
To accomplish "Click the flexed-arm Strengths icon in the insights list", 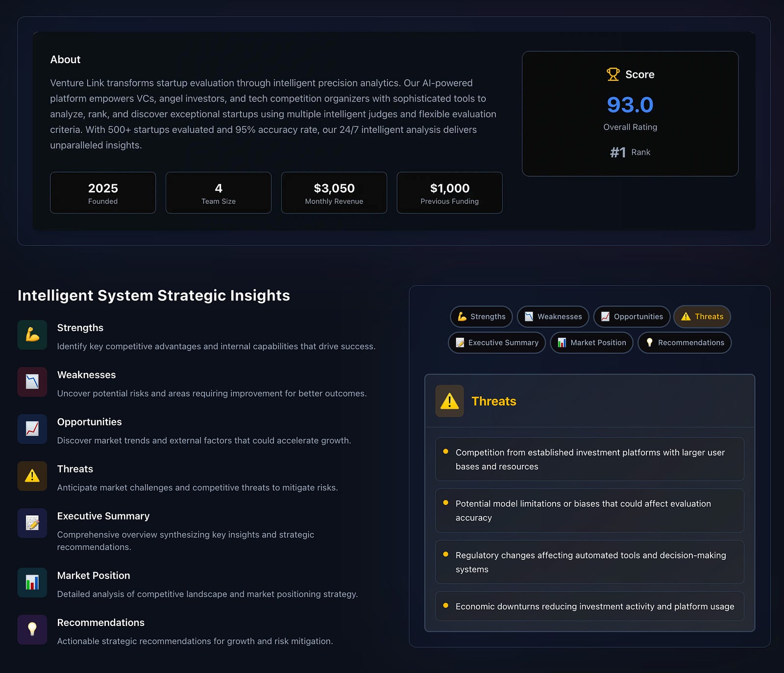I will [x=32, y=335].
